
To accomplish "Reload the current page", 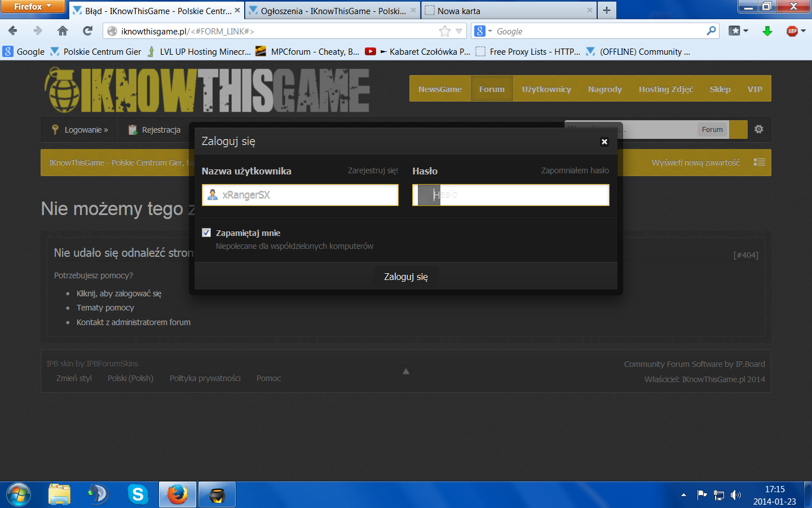I will coord(87,31).
